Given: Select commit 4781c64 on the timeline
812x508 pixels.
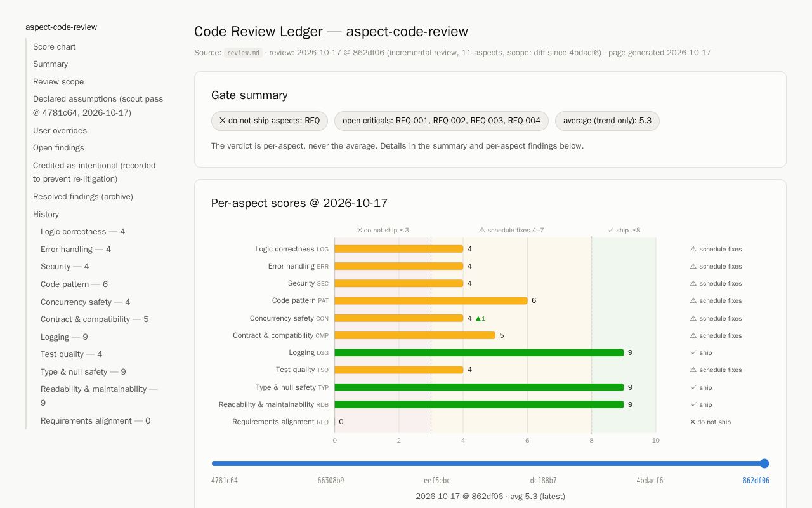Looking at the screenshot, I should pos(225,481).
